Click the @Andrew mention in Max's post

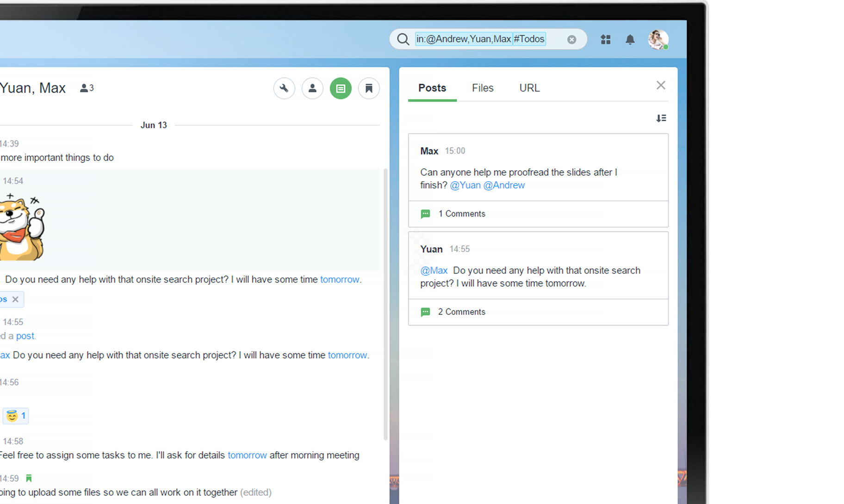pos(504,185)
